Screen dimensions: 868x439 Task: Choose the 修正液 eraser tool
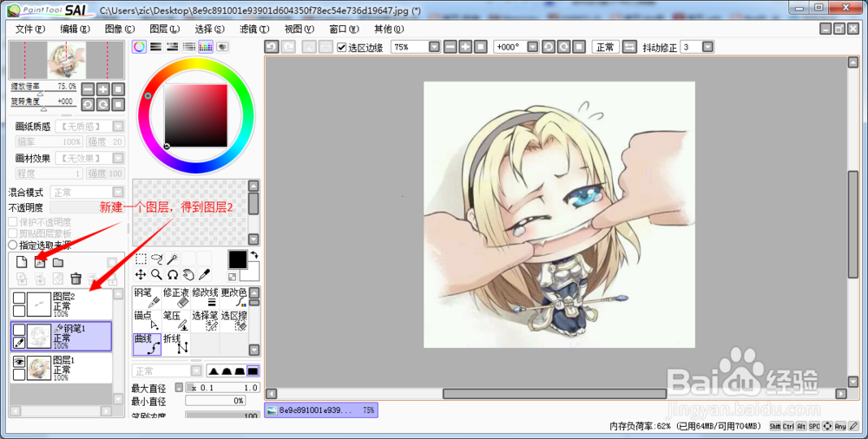click(176, 298)
